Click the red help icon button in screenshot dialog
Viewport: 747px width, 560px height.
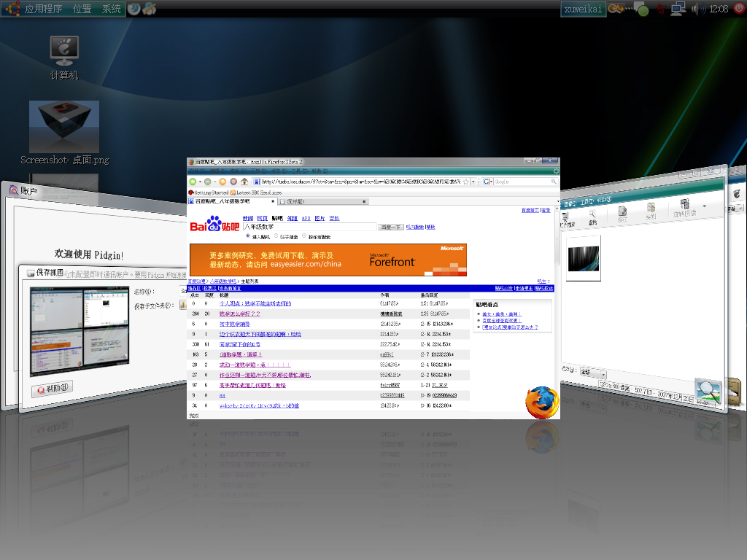53,389
